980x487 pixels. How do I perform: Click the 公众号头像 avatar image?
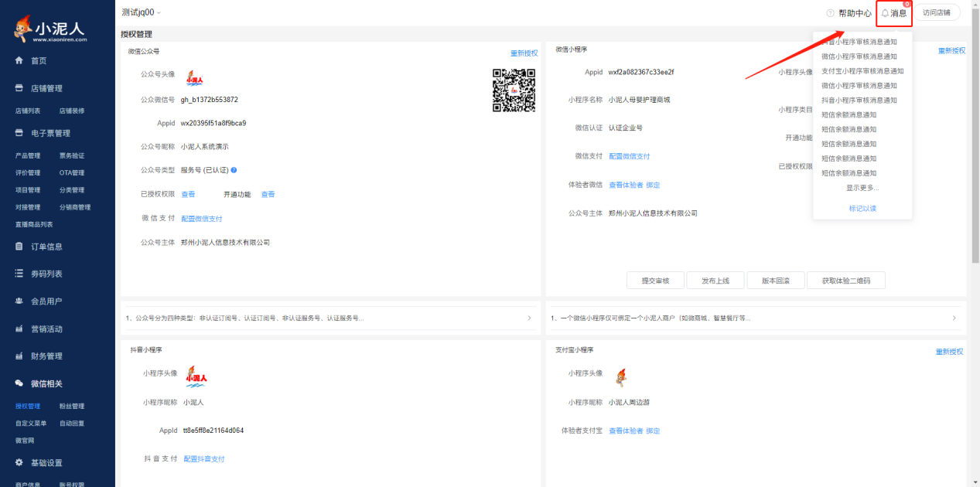(194, 77)
